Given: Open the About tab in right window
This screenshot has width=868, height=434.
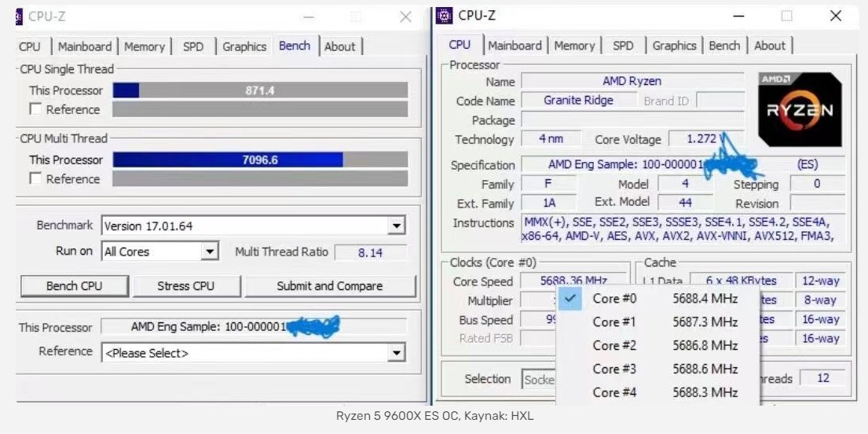Looking at the screenshot, I should click(770, 46).
